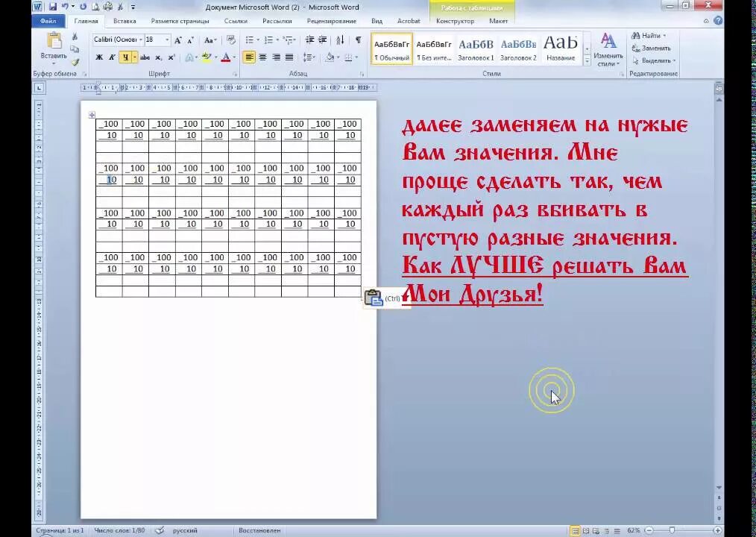The height and width of the screenshot is (537, 756).
Task: Open the Выделить (Select) menu
Action: tap(654, 61)
